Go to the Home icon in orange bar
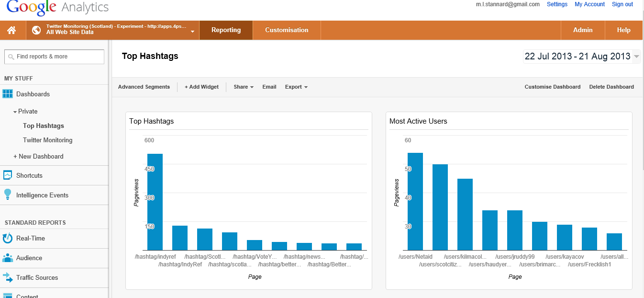 tap(11, 30)
